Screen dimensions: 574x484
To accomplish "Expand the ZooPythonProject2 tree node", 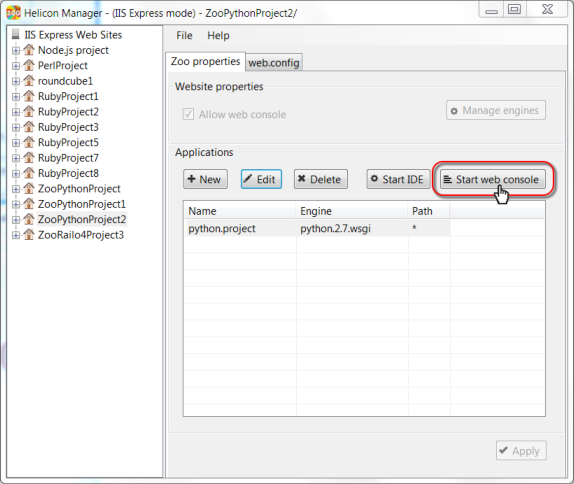I will (x=15, y=219).
